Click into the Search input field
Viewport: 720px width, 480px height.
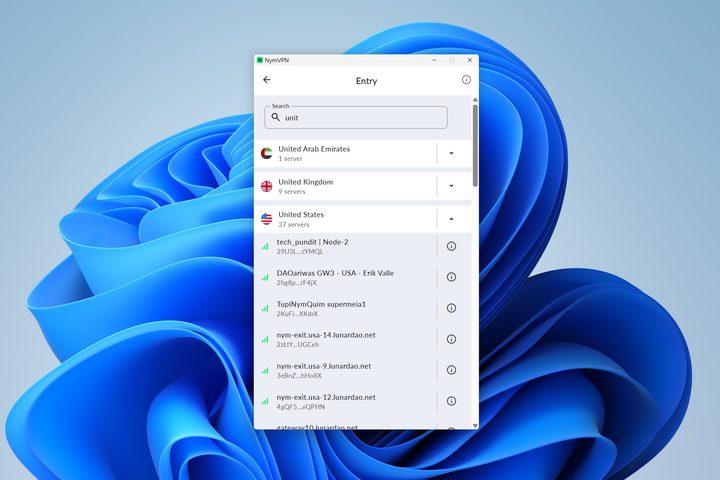pos(356,118)
